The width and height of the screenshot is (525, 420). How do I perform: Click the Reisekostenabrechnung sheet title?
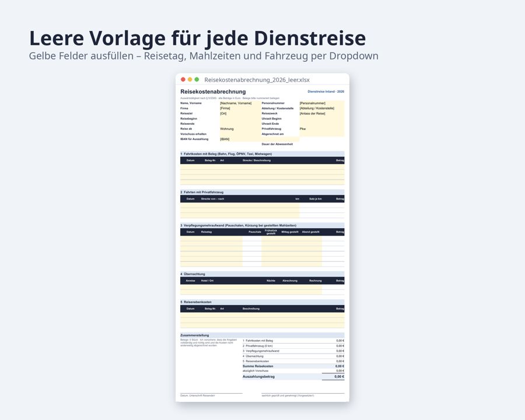213,92
